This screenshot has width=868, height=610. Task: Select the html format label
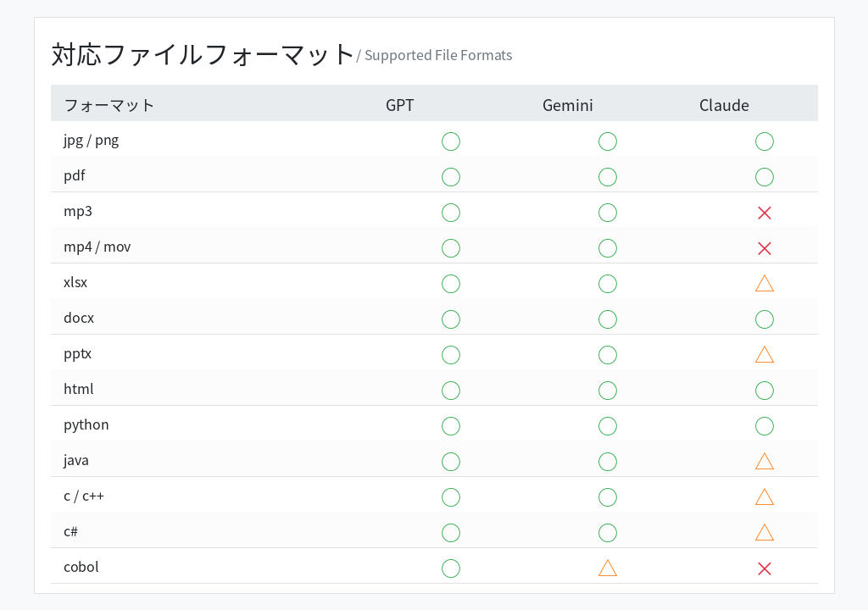(x=79, y=389)
